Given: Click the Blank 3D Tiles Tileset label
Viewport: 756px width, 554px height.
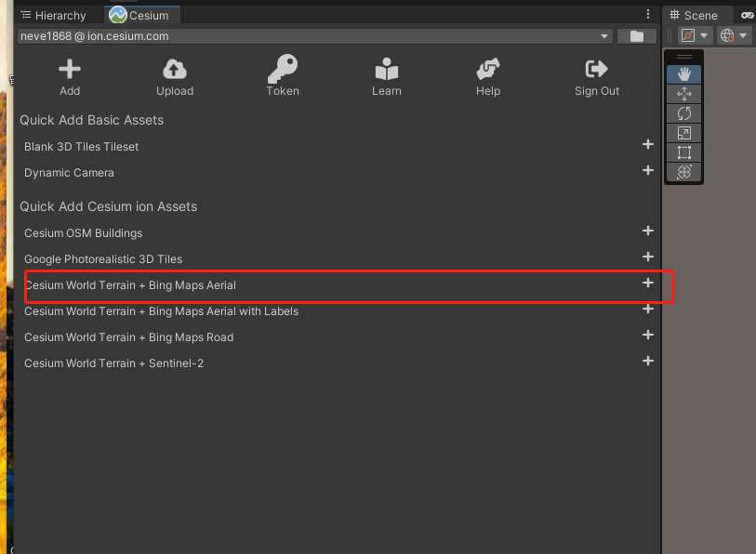Looking at the screenshot, I should click(82, 147).
